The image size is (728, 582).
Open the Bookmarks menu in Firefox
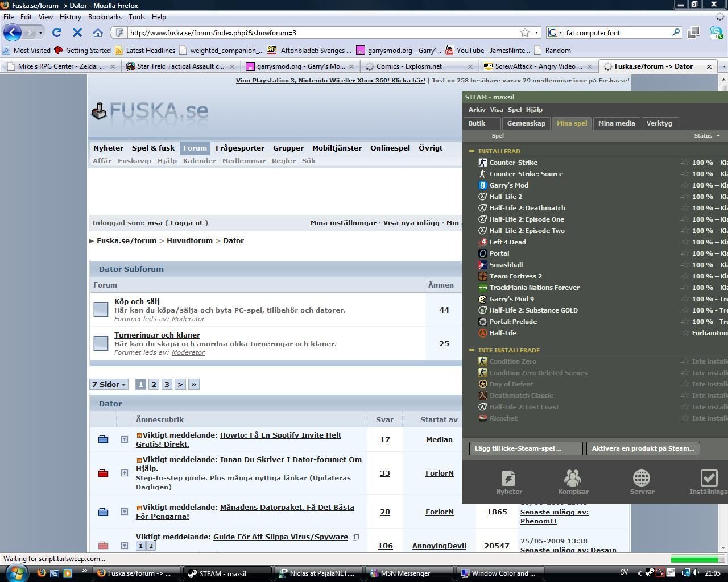tap(105, 17)
